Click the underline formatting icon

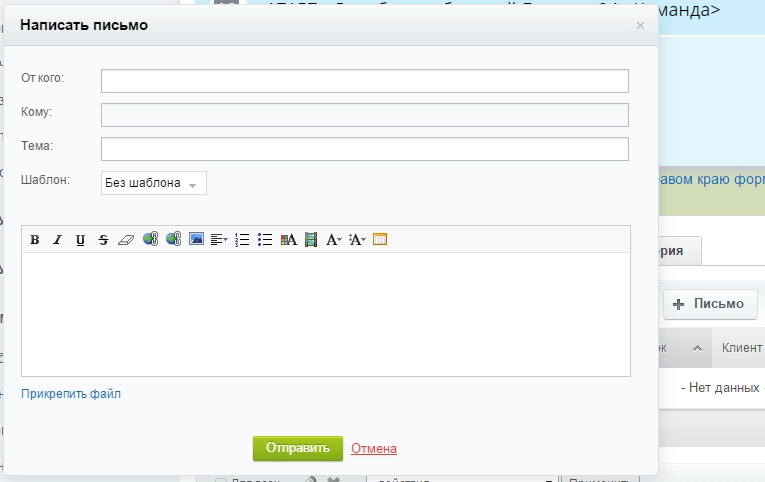tap(80, 240)
